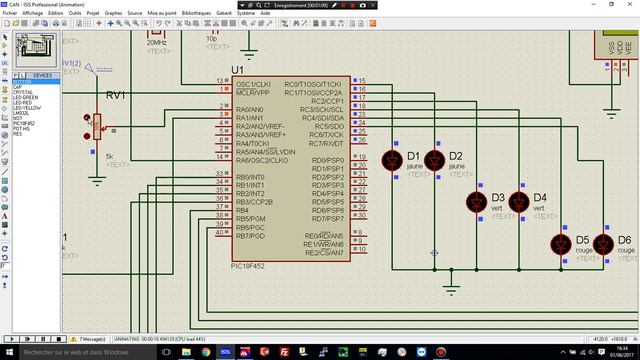The width and height of the screenshot is (640, 360).
Task: Open Outils menu
Action: click(x=75, y=13)
